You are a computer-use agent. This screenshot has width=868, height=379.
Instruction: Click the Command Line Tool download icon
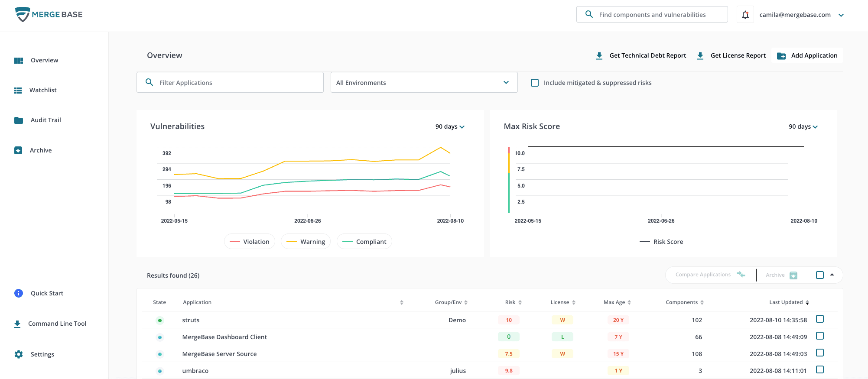tap(17, 324)
